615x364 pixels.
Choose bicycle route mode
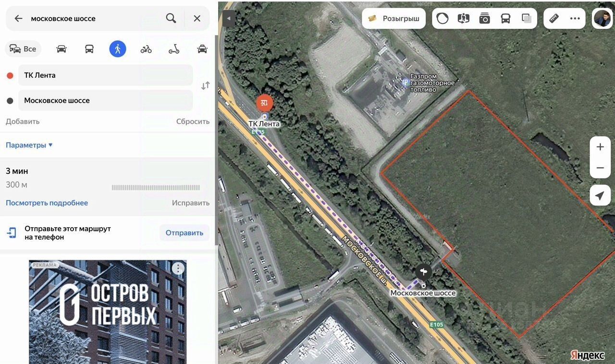coord(146,49)
